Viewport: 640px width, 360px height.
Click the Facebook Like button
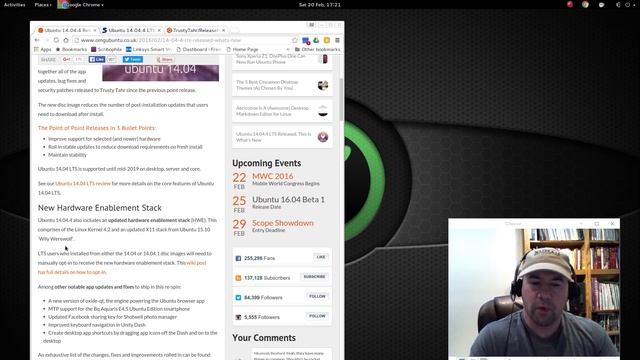tap(97, 59)
